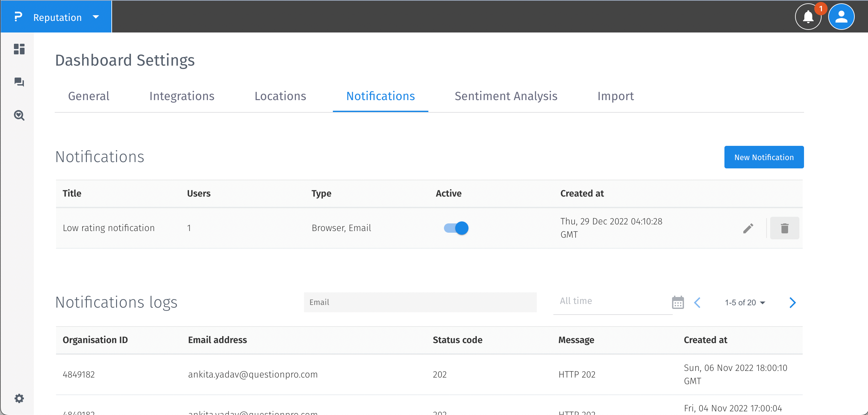Open the 1-5 of 20 page dropdown
Screen dimensions: 868x415
pyautogui.click(x=745, y=303)
